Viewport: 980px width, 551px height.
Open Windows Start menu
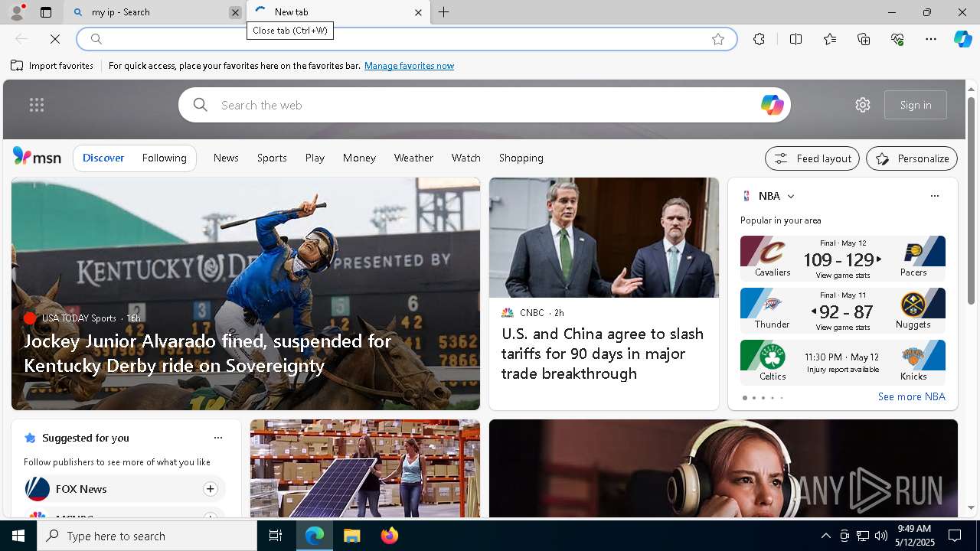pos(18,536)
